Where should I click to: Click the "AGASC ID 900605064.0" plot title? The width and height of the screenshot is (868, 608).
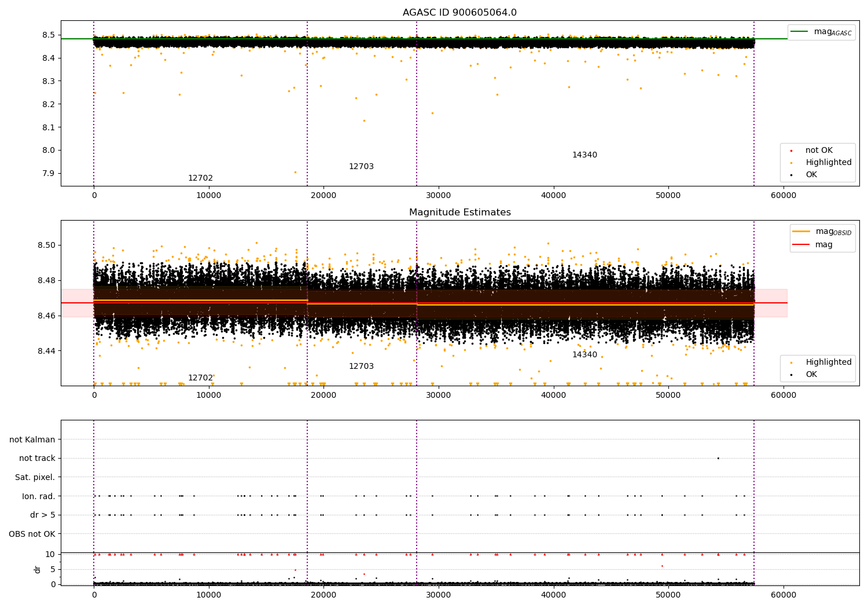click(x=459, y=13)
